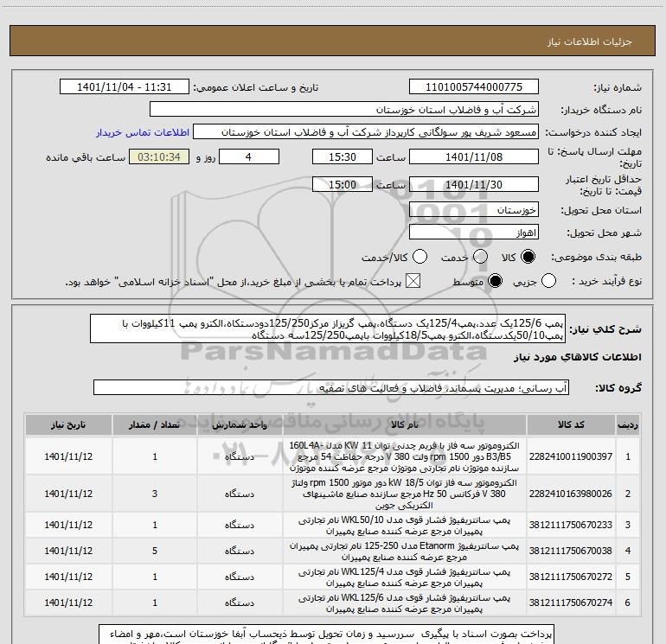Click the 11 KW electromotor item name

click(405, 456)
